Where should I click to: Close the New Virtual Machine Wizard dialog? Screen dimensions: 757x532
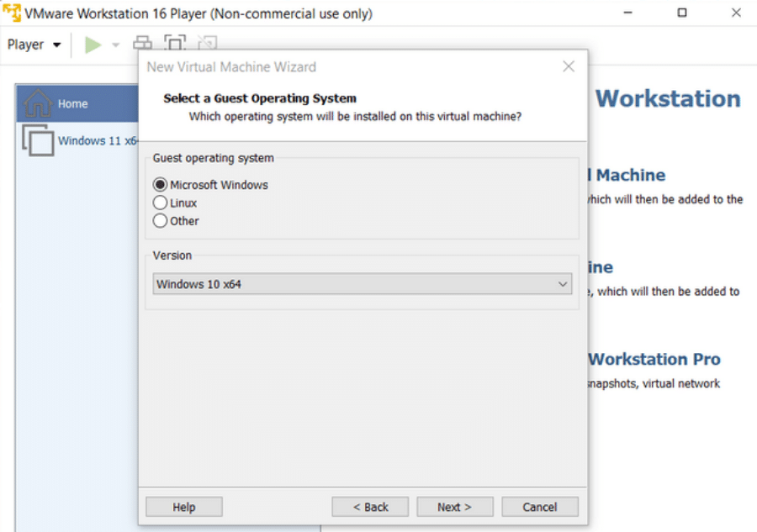coord(569,66)
